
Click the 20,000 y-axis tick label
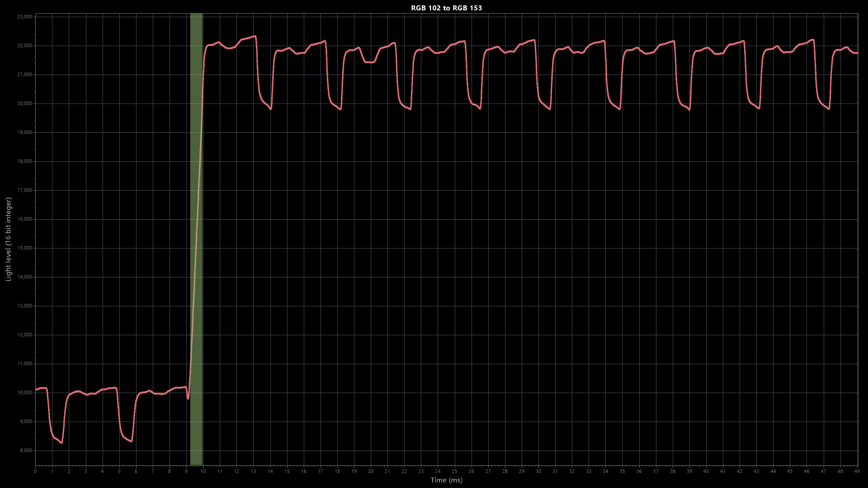click(x=24, y=103)
